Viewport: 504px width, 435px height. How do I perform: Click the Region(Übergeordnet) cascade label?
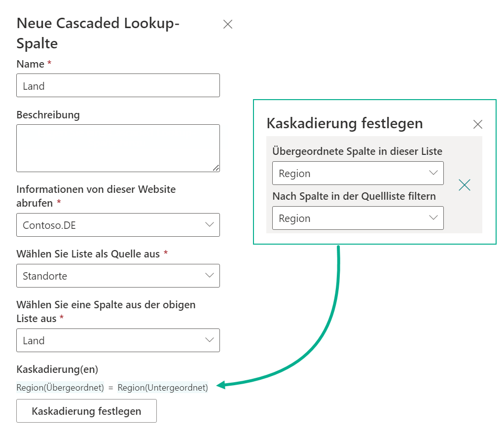coord(60,388)
